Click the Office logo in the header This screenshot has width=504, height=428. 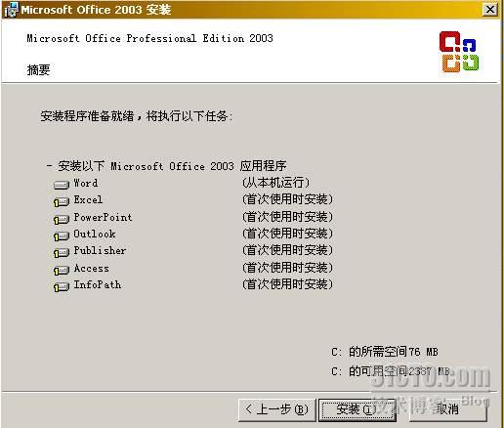pyautogui.click(x=459, y=52)
